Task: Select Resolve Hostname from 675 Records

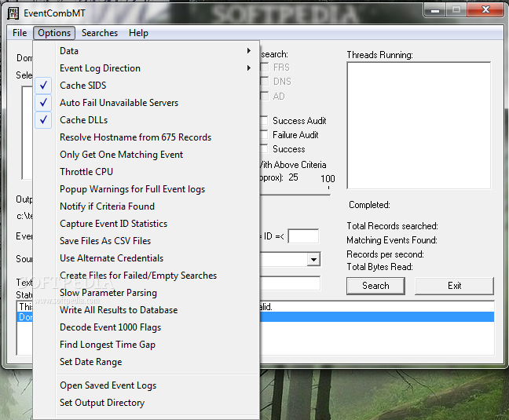Action: [x=146, y=137]
